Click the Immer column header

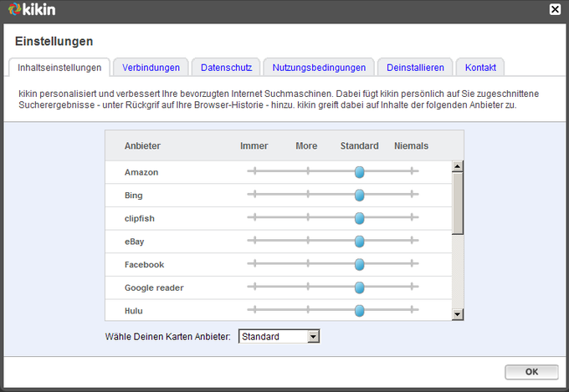(x=254, y=145)
